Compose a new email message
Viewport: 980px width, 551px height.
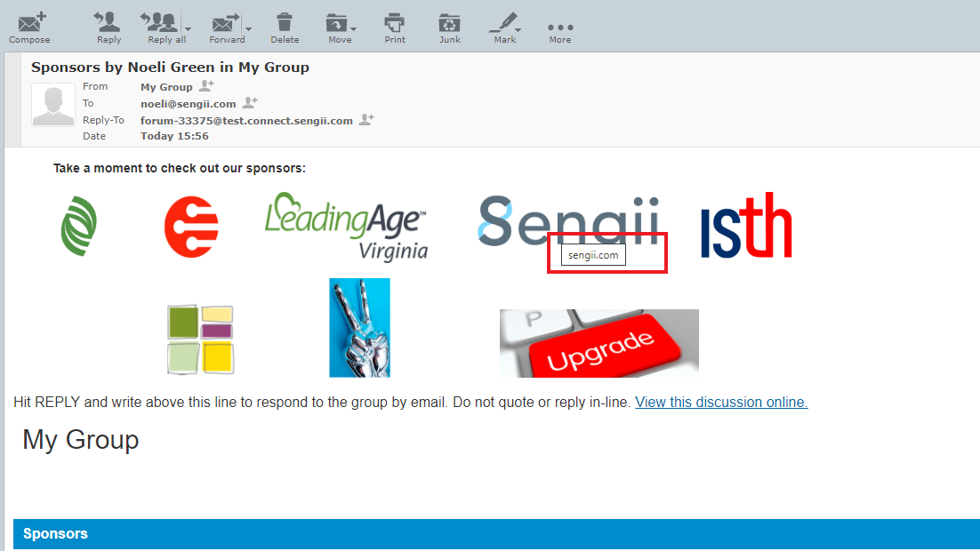[x=29, y=28]
